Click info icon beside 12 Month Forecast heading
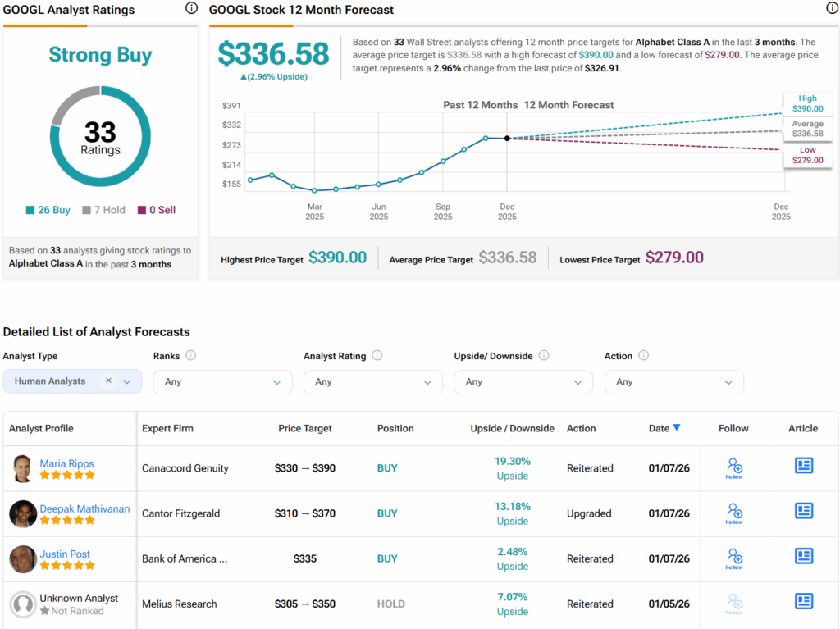This screenshot has height=629, width=840. 832,8
